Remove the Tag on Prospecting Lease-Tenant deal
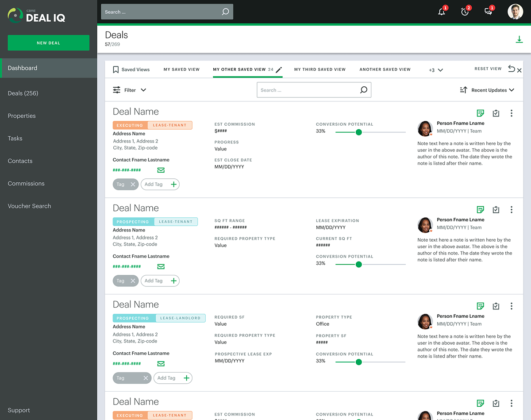The width and height of the screenshot is (531, 420). 133,281
